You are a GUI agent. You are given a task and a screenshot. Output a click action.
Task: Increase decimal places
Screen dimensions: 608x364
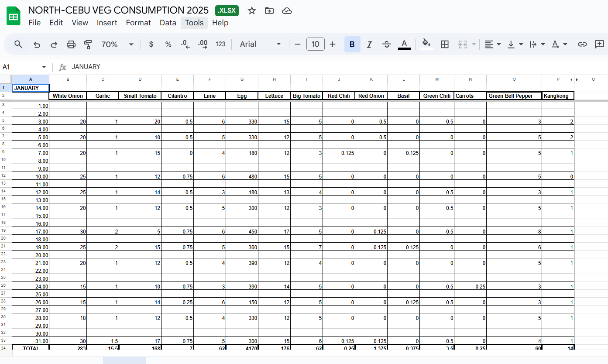[x=203, y=44]
